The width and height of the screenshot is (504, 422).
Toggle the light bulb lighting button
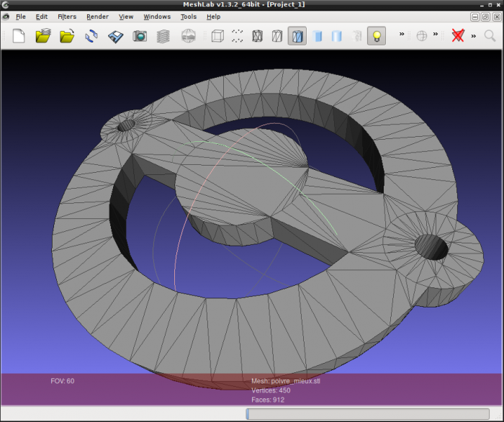point(375,35)
